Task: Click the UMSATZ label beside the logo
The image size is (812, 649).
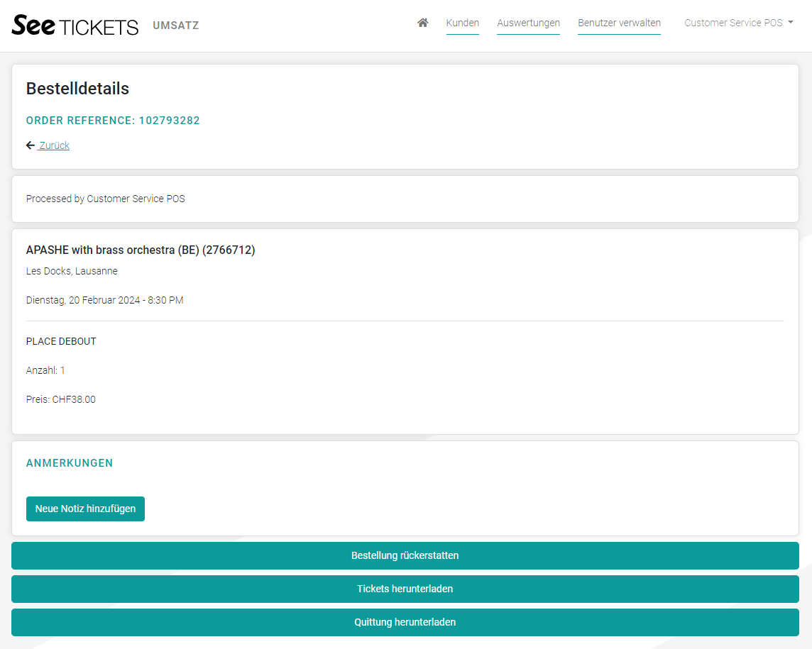Action: (x=175, y=26)
